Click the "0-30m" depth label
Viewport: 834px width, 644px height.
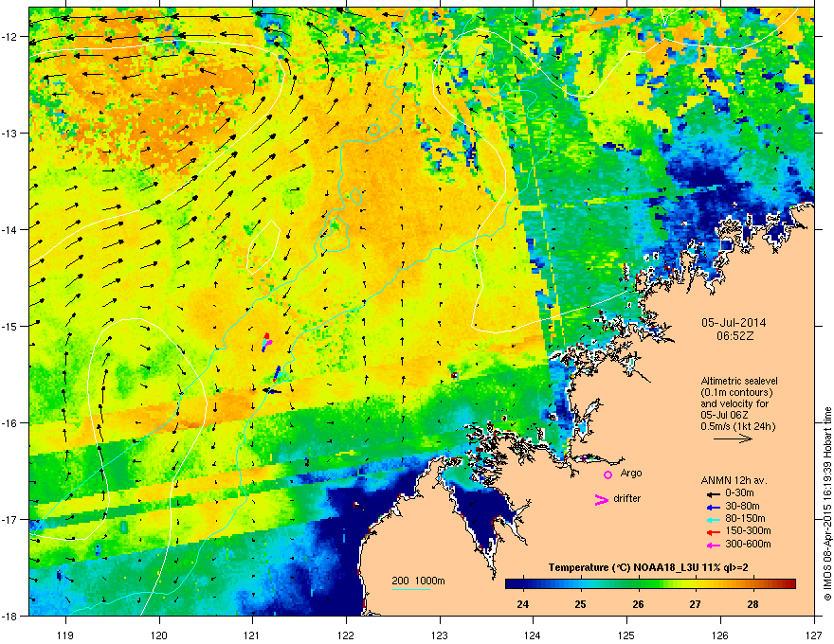pos(739,493)
